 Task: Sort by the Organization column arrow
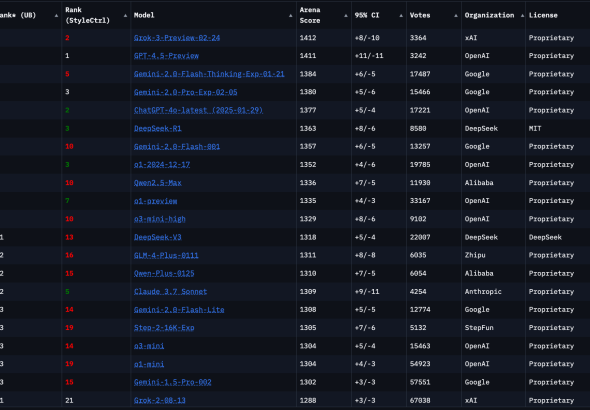(x=522, y=16)
